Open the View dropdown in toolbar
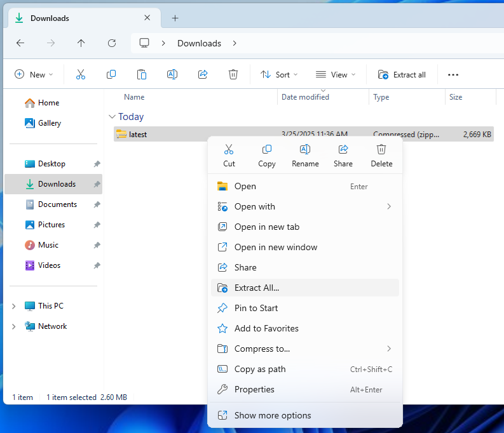This screenshot has width=504, height=433. (x=336, y=74)
